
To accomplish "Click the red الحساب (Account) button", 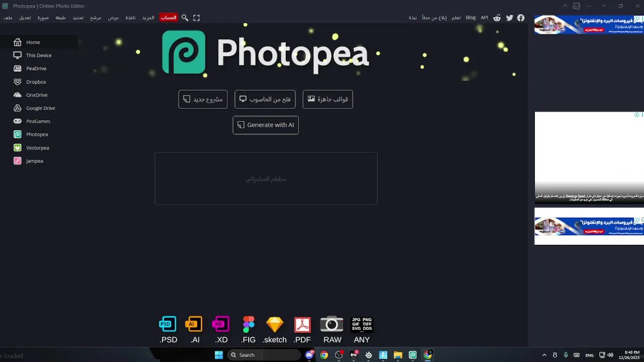I will click(169, 18).
